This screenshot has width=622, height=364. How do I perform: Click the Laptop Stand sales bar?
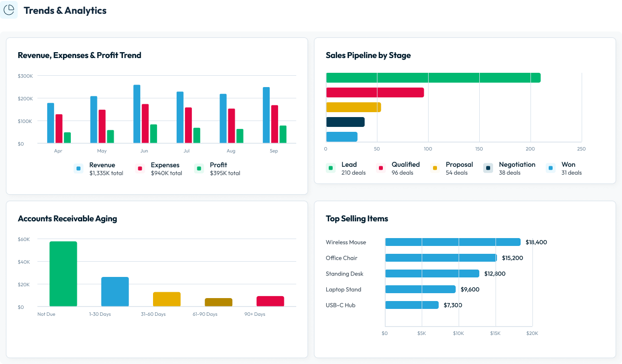[x=420, y=289]
